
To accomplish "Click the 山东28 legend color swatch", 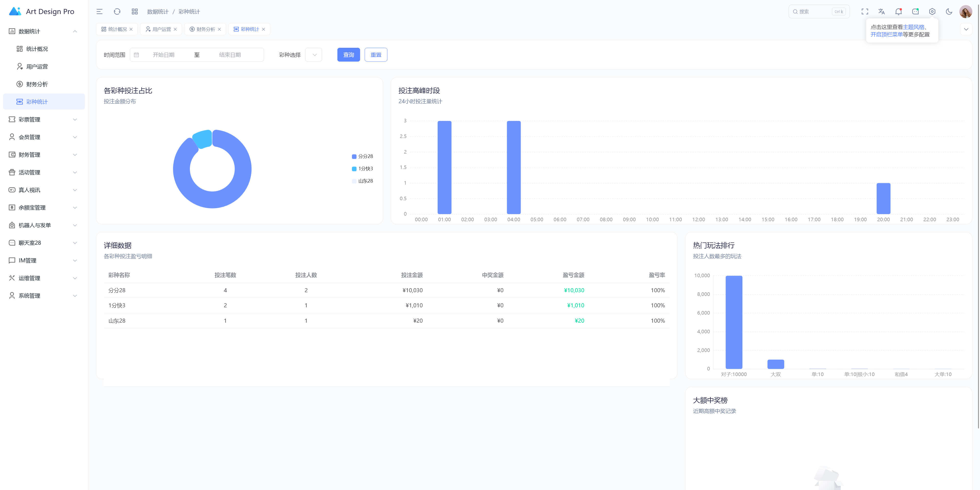I will 354,181.
